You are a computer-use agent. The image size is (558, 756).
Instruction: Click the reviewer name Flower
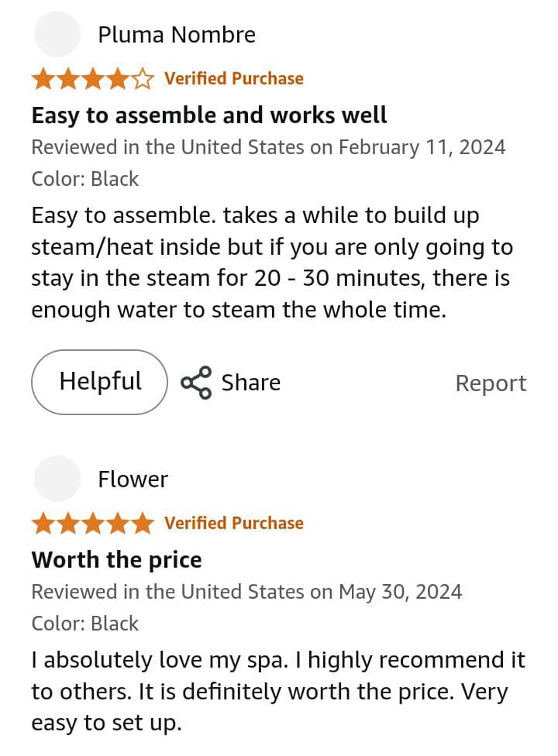tap(133, 479)
